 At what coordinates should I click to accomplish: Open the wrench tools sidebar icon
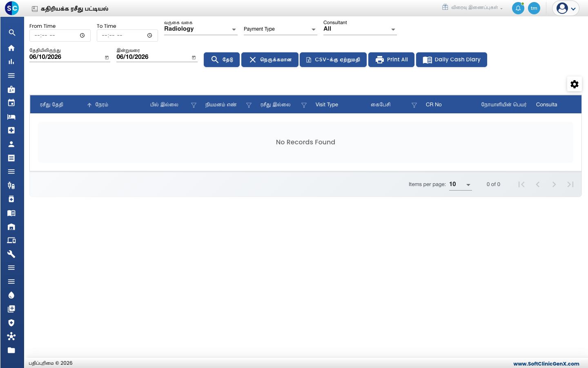click(x=11, y=254)
